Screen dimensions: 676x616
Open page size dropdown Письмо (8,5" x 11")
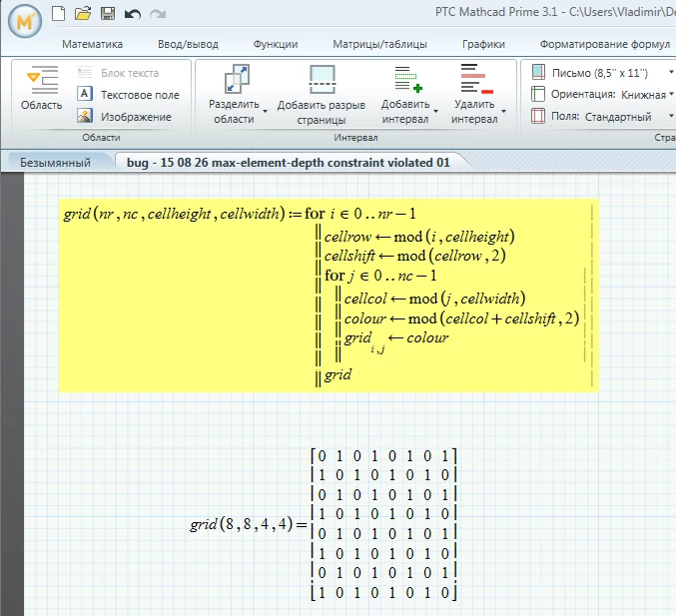click(602, 73)
